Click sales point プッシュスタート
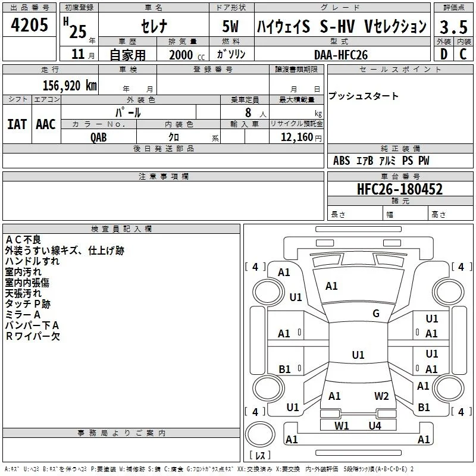The image size is (476, 476). 363,96
